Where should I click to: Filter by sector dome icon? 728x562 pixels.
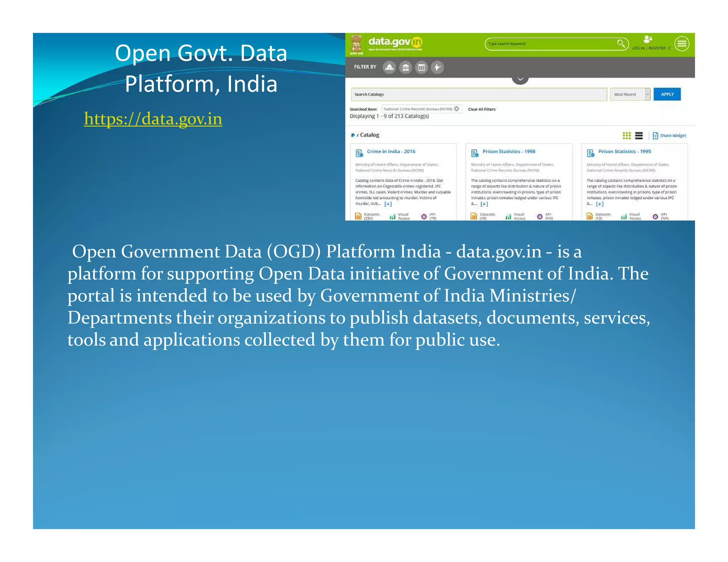point(389,67)
